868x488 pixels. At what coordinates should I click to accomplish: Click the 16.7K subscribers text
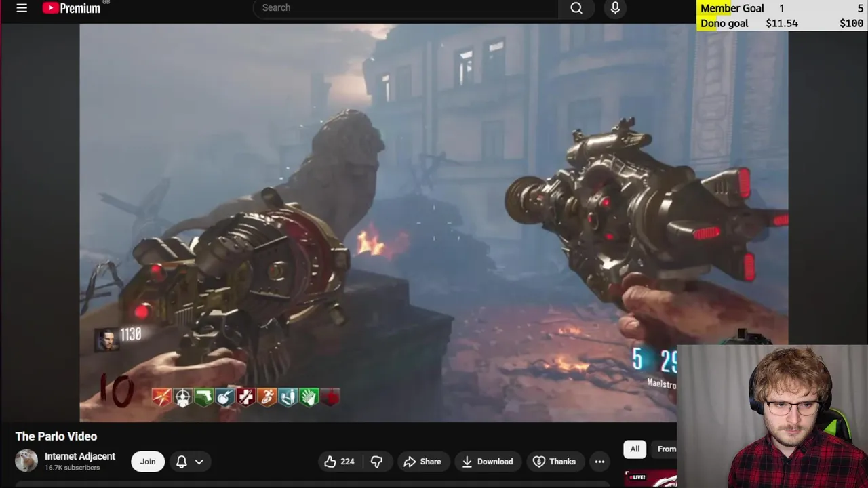click(72, 468)
